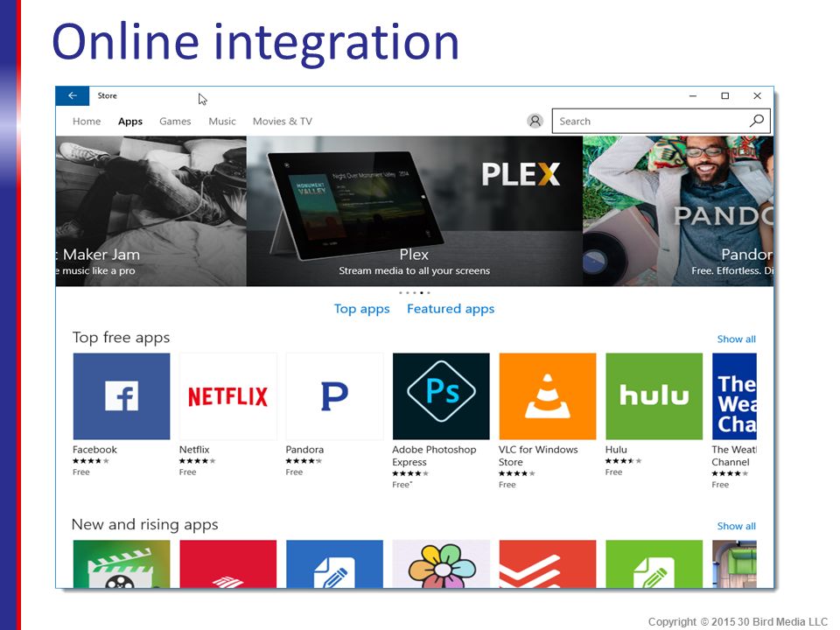
Task: Maximize the Store window
Action: tap(724, 96)
